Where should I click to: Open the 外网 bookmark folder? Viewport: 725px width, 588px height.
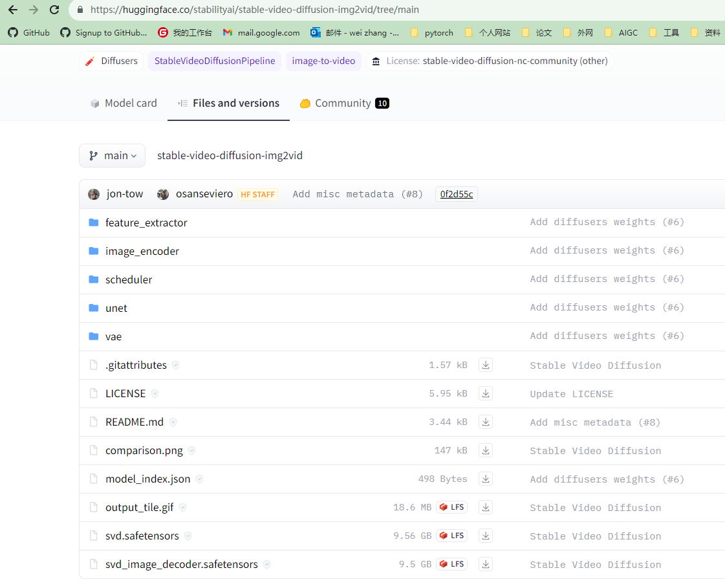tap(578, 32)
